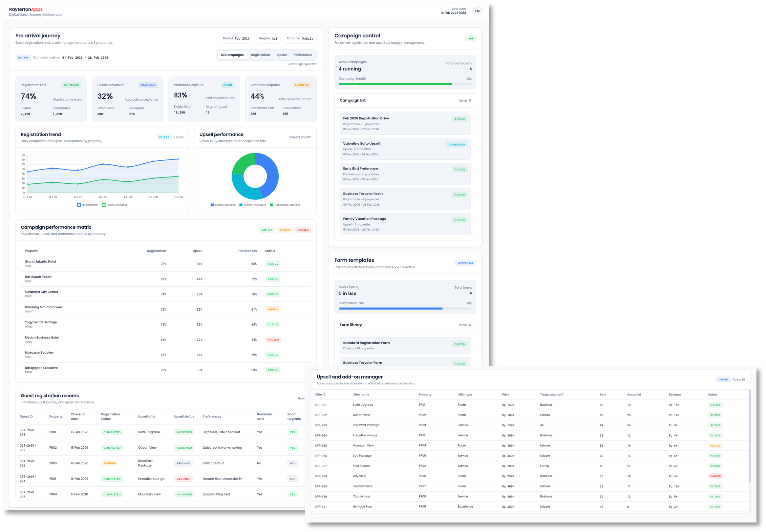Toggle the Room Upgrades legend in Upsell performance
Screen dimensions: 766x532
click(223, 205)
